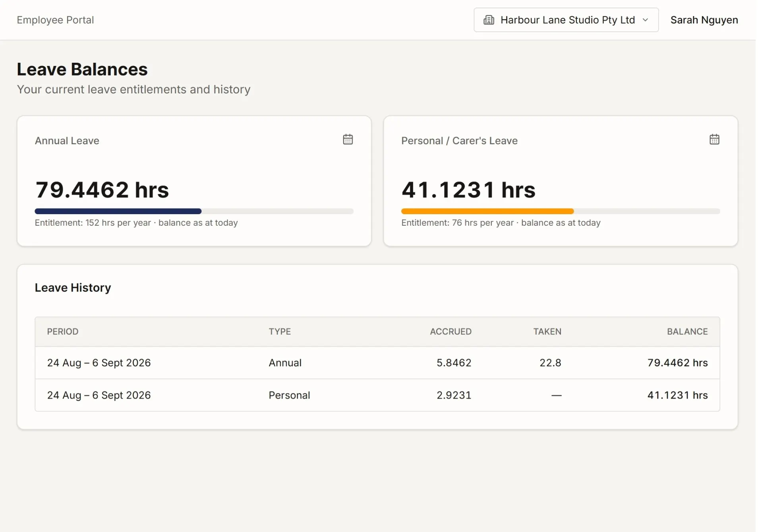Viewport: 758px width, 532px height.
Task: Click the 'Annual' type cell
Action: click(285, 363)
